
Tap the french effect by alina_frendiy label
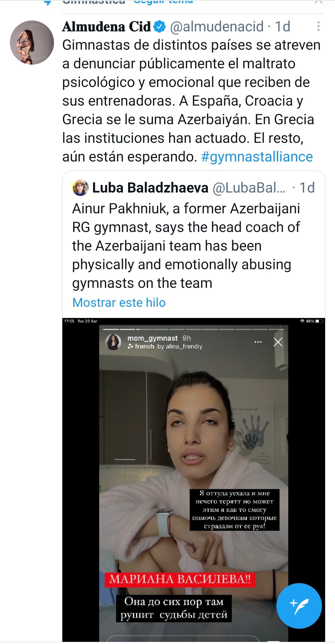(x=165, y=346)
